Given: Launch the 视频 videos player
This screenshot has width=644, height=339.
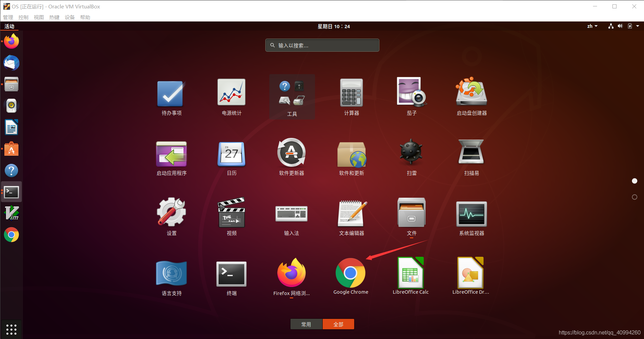Looking at the screenshot, I should [x=231, y=216].
